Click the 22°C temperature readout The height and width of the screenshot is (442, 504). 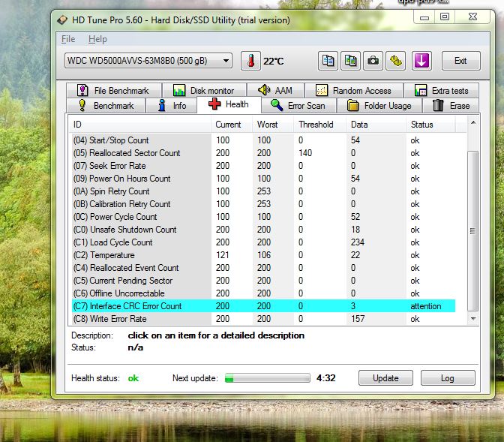pyautogui.click(x=274, y=61)
